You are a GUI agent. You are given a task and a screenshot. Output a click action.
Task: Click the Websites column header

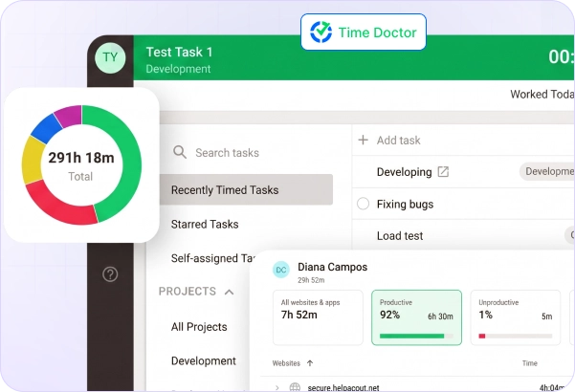(x=286, y=363)
